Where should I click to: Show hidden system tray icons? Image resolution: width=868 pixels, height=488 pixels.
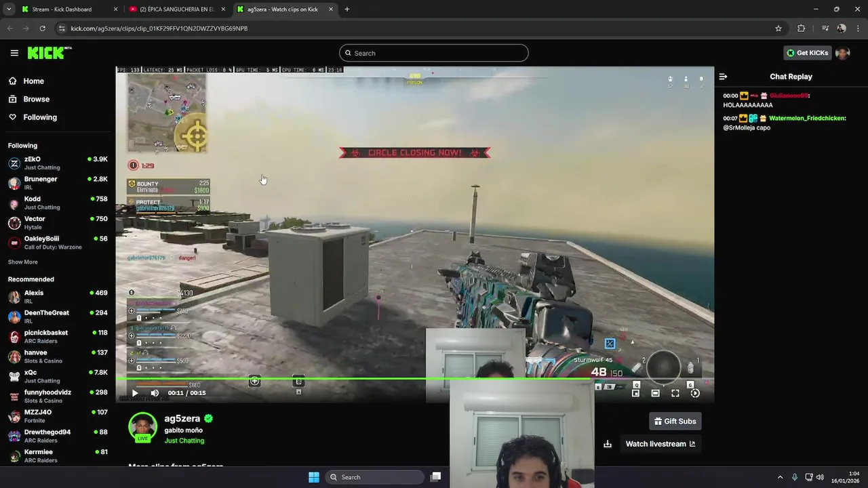(x=780, y=477)
